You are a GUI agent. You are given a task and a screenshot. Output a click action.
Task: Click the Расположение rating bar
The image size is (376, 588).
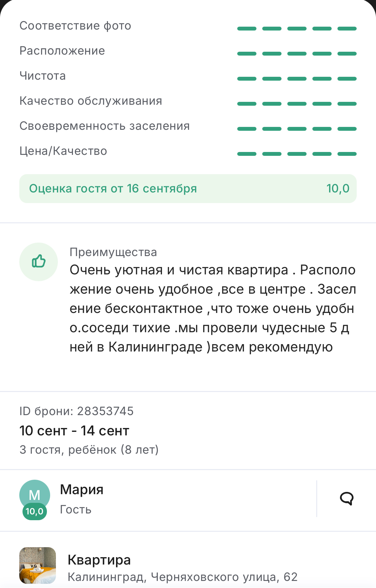tap(297, 54)
